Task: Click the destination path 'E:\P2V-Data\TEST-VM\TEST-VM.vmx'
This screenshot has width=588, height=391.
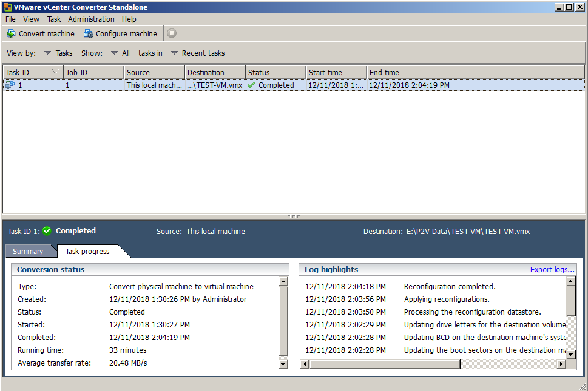Action: (468, 232)
